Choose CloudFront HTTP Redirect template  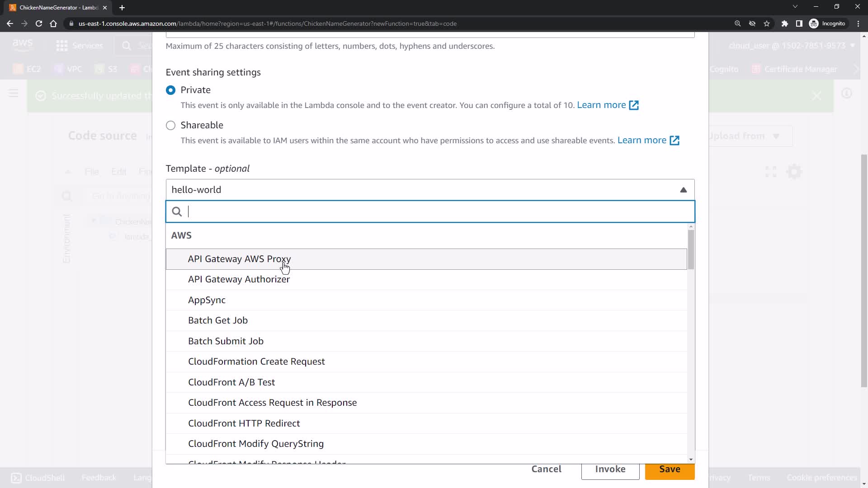pyautogui.click(x=244, y=423)
